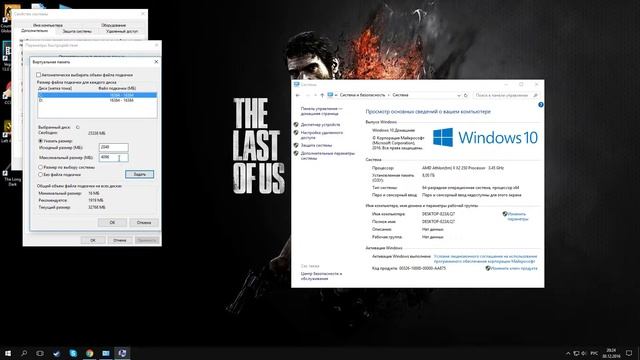Viewport: 640px width, 360px height.
Task: Switch to 'Имя компьютера' tab
Action: pyautogui.click(x=48, y=25)
